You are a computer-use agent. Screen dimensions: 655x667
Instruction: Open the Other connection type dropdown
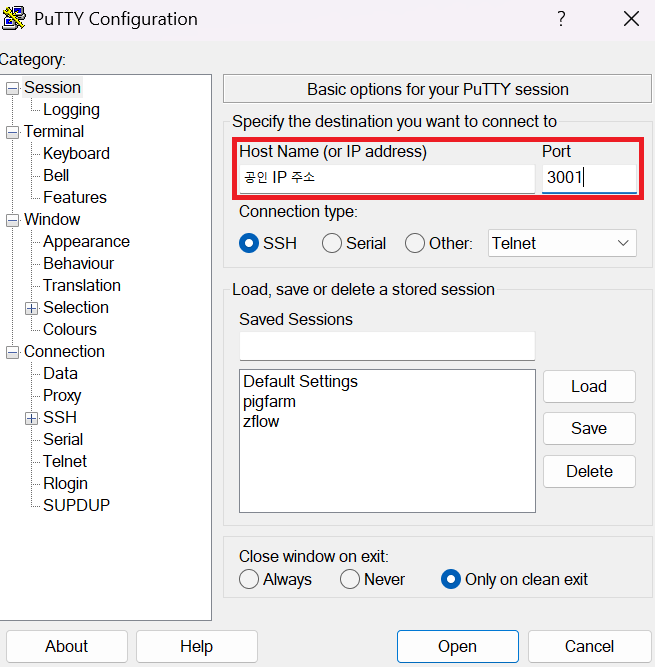[562, 243]
